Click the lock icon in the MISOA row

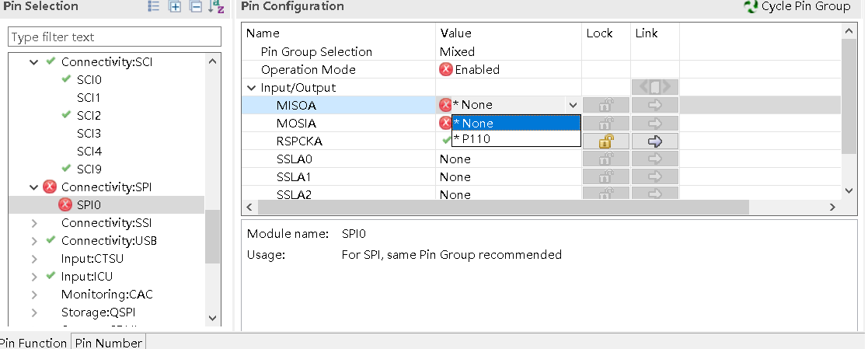[x=605, y=105]
